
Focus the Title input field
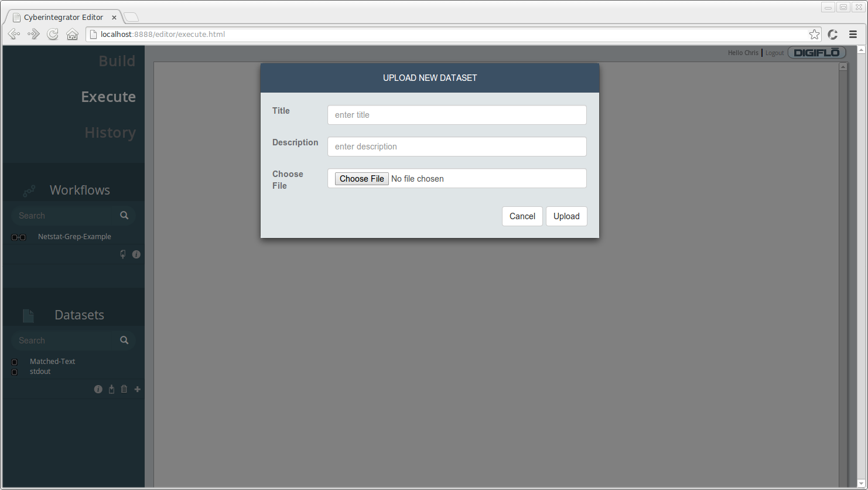click(457, 115)
